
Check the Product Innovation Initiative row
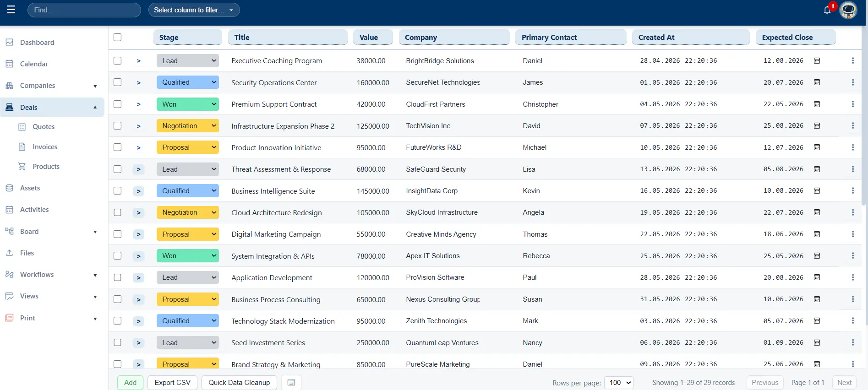(x=118, y=147)
